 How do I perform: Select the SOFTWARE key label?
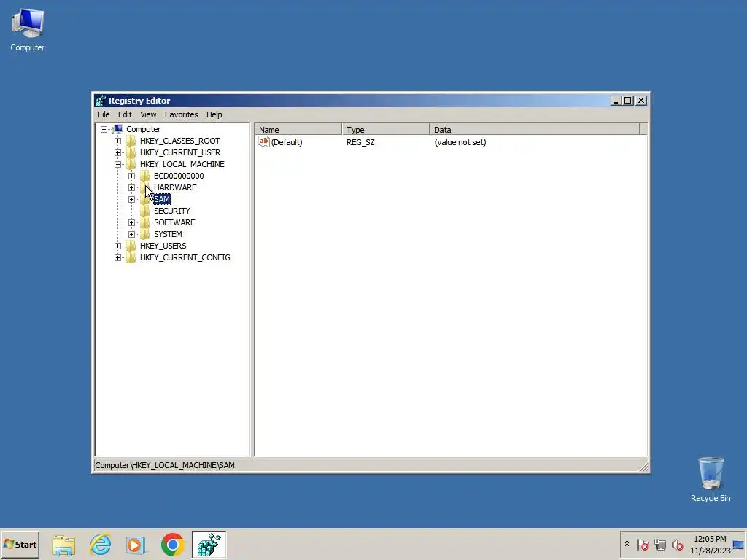click(174, 222)
